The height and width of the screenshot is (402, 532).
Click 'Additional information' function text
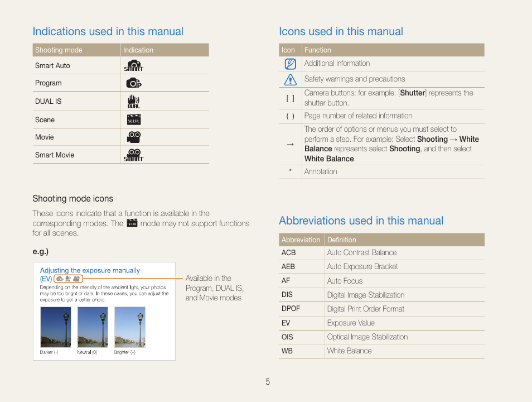337,63
